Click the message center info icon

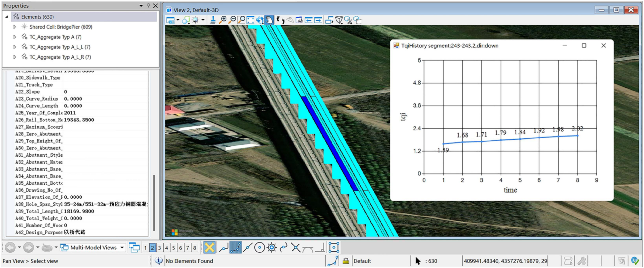point(159,261)
